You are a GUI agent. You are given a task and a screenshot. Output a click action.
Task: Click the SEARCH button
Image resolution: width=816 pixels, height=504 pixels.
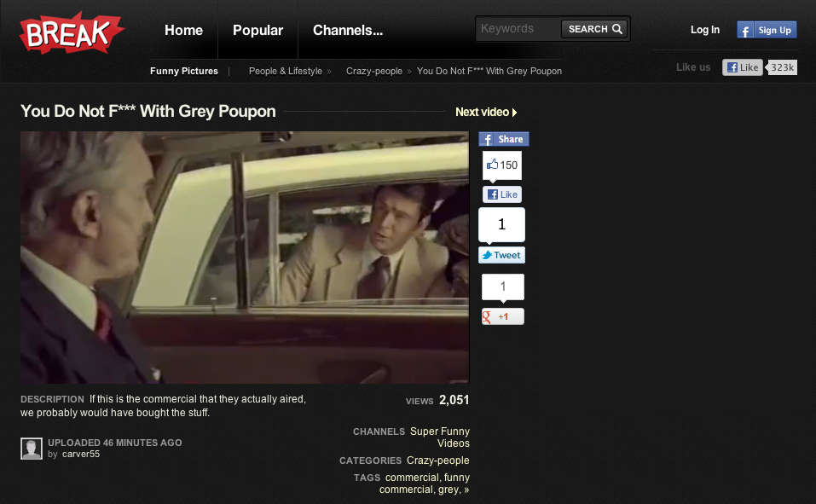coord(595,29)
